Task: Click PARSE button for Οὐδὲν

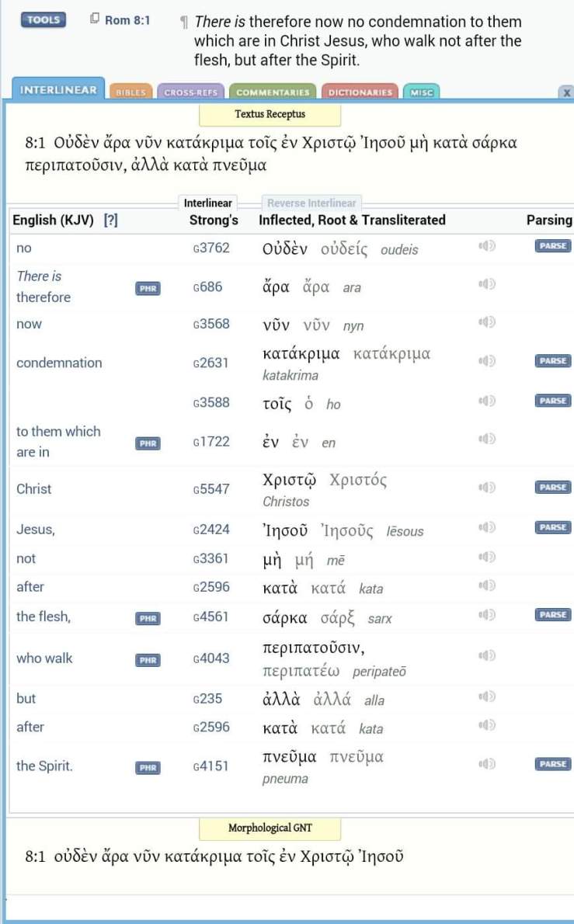Action: click(x=553, y=246)
